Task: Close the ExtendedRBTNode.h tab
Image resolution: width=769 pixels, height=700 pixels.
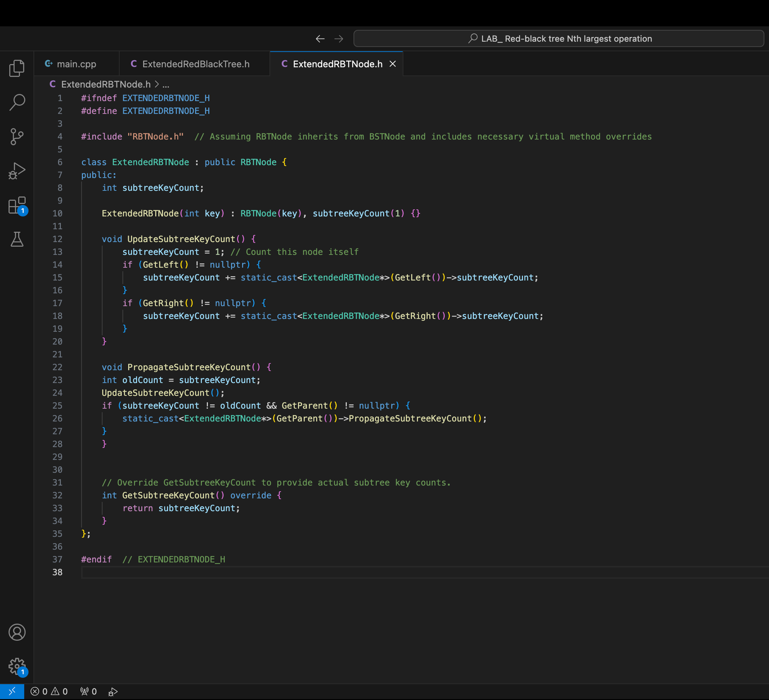Action: click(x=393, y=64)
